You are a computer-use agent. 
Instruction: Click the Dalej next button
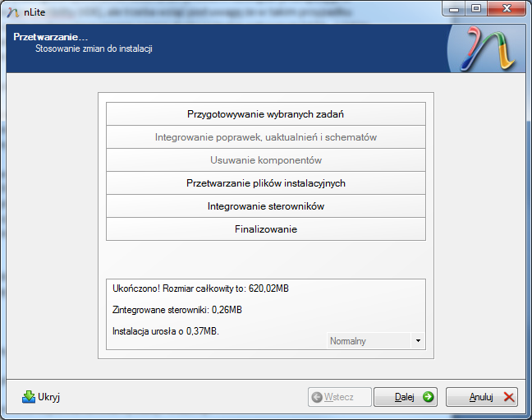[405, 397]
